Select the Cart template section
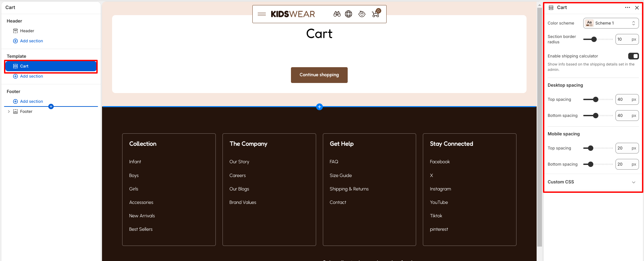Image resolution: width=644 pixels, height=261 pixels. 51,66
